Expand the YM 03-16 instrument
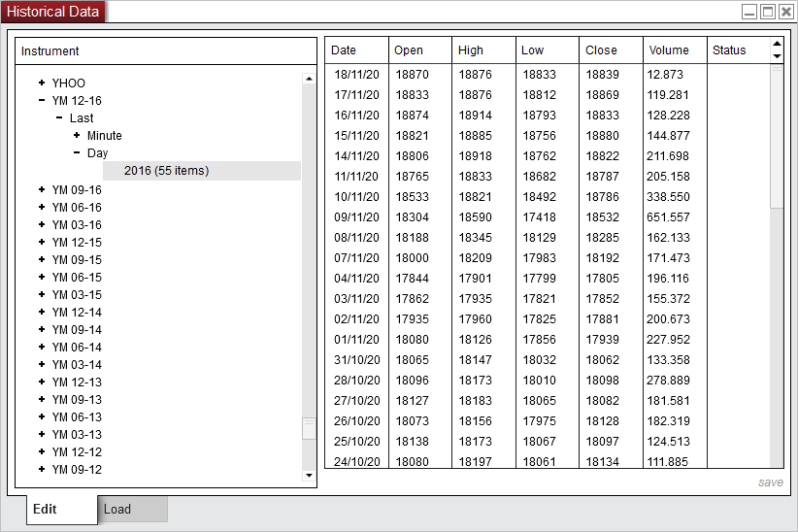The height and width of the screenshot is (532, 798). [42, 224]
